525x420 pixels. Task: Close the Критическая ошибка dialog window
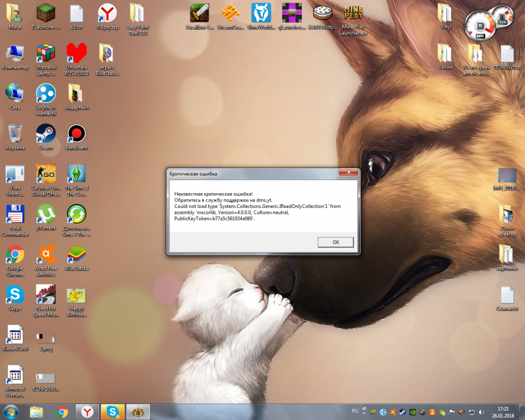click(349, 173)
